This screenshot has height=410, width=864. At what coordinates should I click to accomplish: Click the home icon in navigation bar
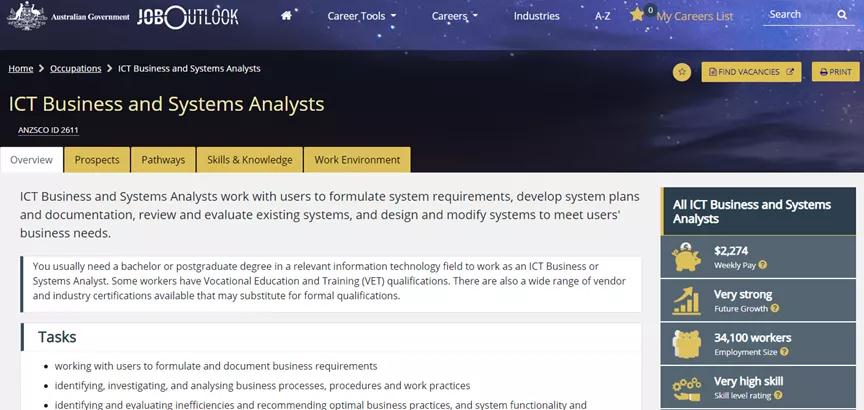286,16
